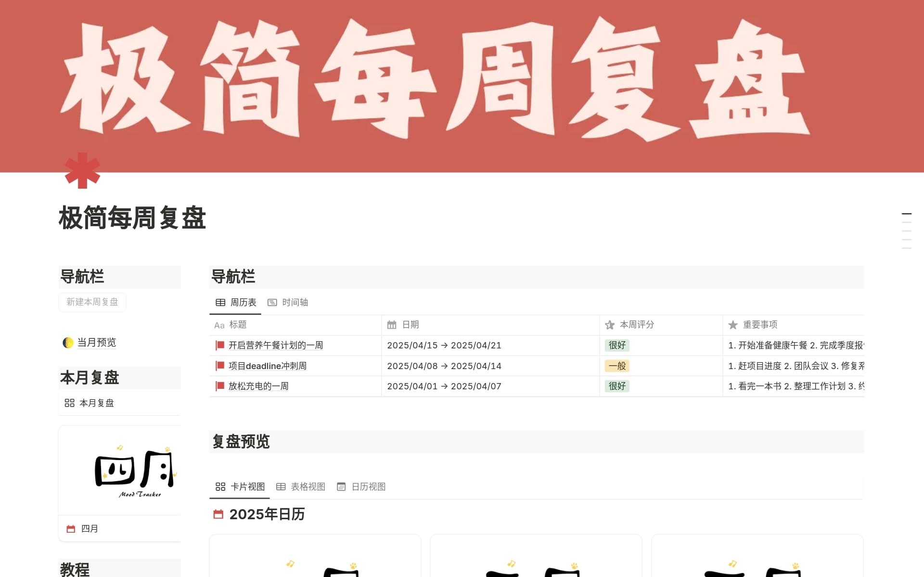Image resolution: width=924 pixels, height=577 pixels.
Task: Click the red calendar icon before 2025年日历
Action: pyautogui.click(x=219, y=514)
